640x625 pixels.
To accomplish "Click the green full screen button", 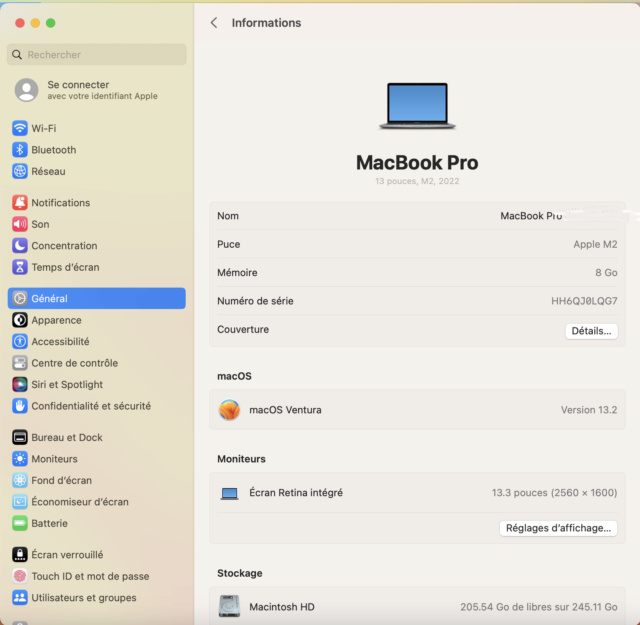I will [x=51, y=23].
